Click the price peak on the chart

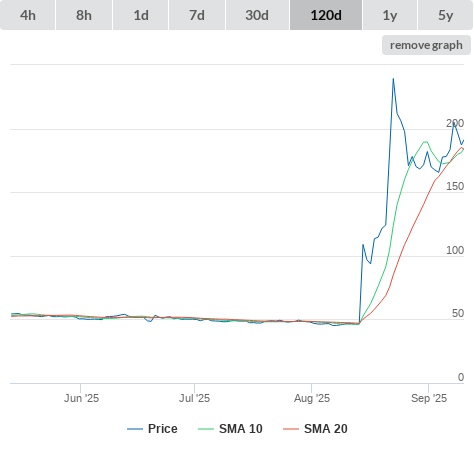[x=393, y=79]
